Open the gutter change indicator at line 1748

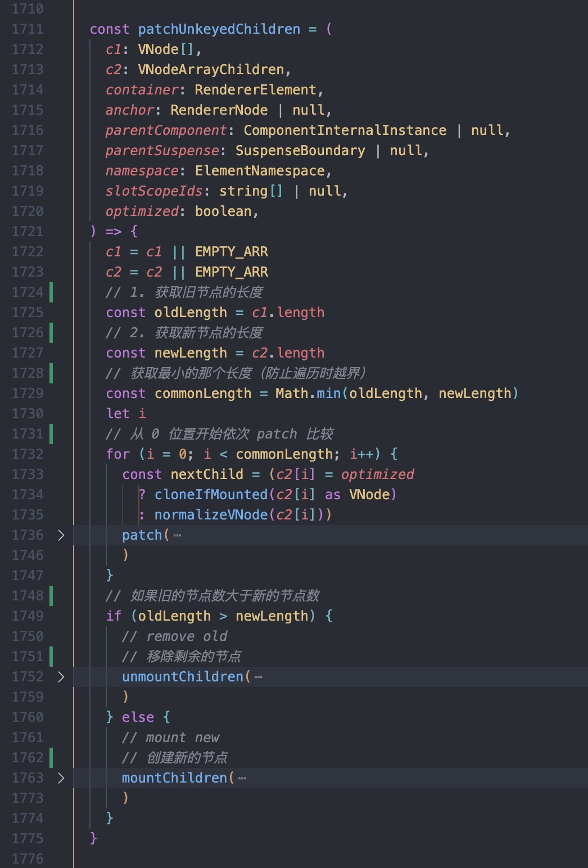[x=51, y=596]
